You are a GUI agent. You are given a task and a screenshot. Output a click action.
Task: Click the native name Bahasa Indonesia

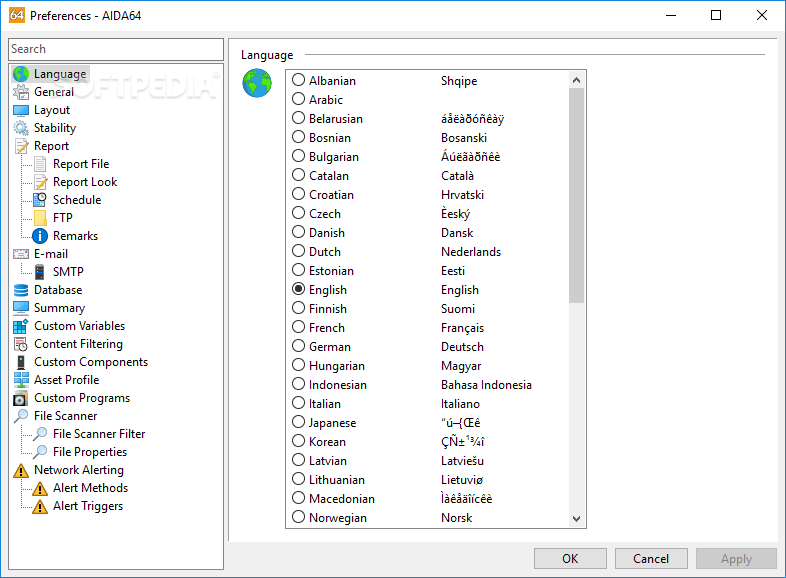click(486, 384)
